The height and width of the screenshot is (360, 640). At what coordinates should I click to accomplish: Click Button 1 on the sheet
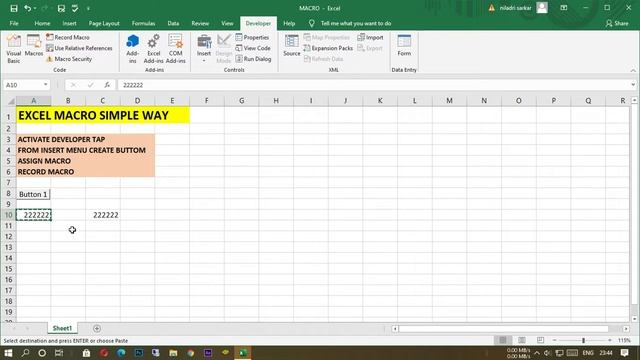pyautogui.click(x=33, y=194)
